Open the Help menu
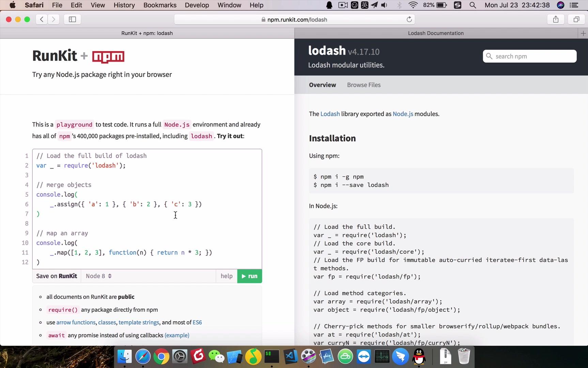This screenshot has width=588, height=368. pos(257,5)
